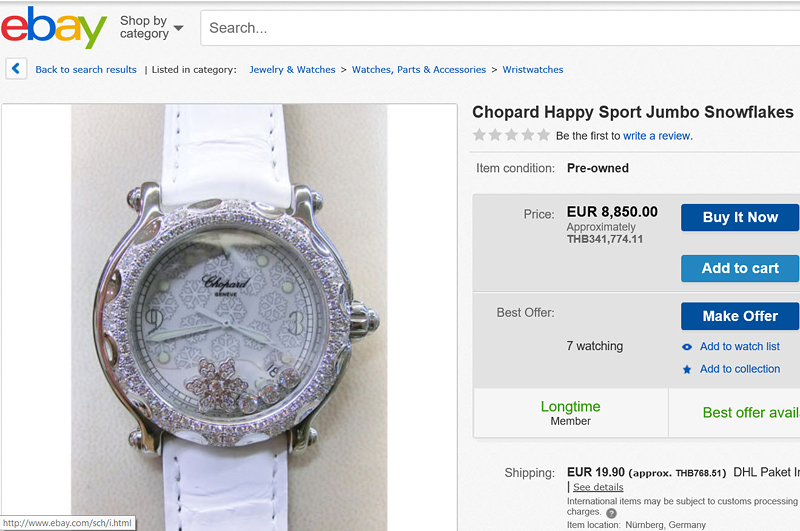Open the shipping See details link
The image size is (800, 531).
[598, 487]
